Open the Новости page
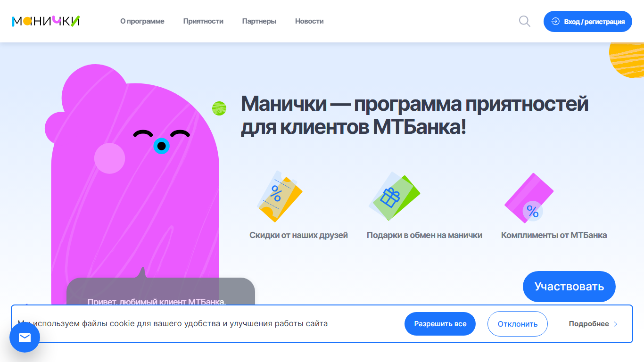The width and height of the screenshot is (644, 362). click(x=309, y=21)
